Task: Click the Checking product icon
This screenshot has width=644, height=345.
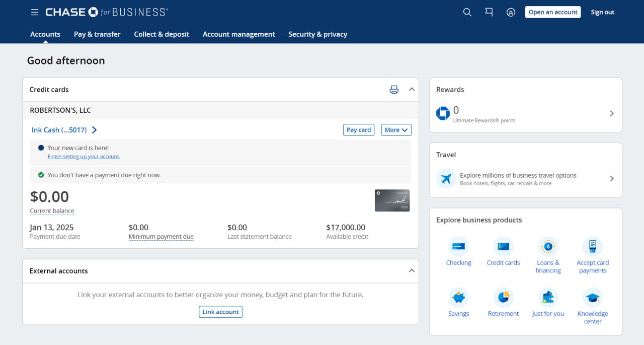Action: click(458, 247)
